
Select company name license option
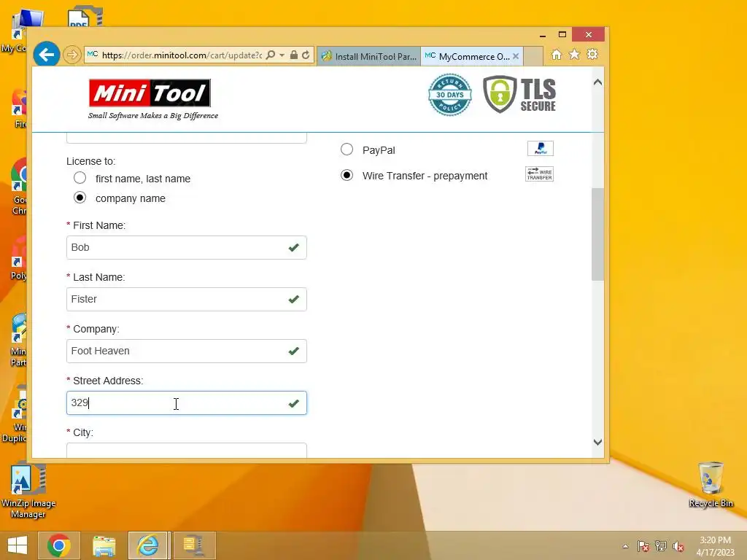80,198
